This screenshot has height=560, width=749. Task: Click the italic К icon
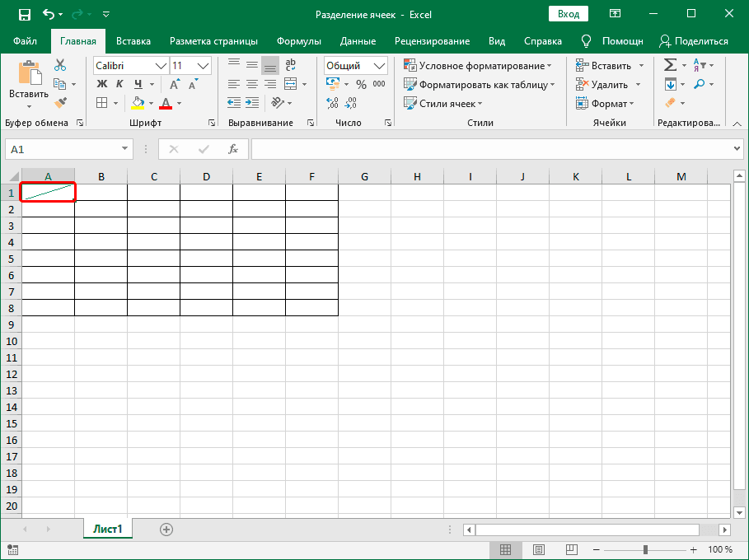(x=119, y=83)
